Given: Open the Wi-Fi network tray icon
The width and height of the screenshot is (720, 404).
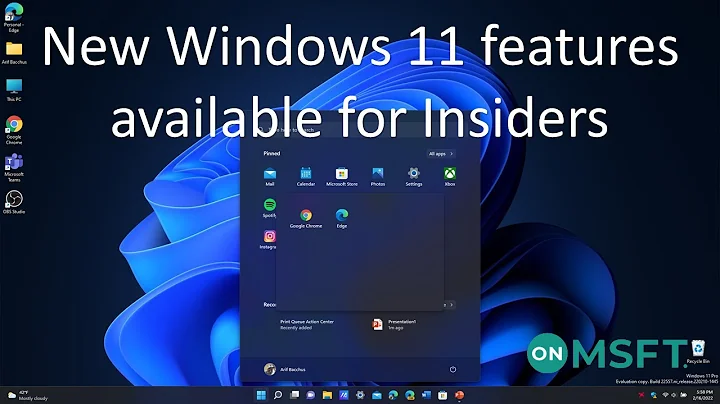Looking at the screenshot, I should (665, 395).
